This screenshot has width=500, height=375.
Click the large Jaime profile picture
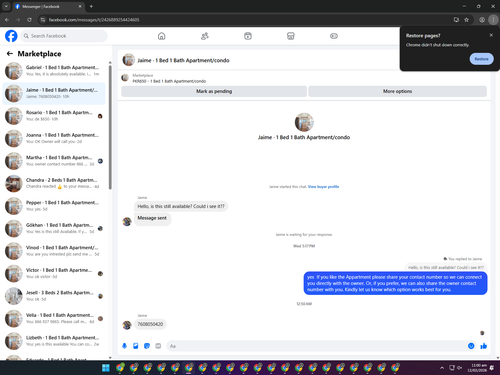point(304,122)
